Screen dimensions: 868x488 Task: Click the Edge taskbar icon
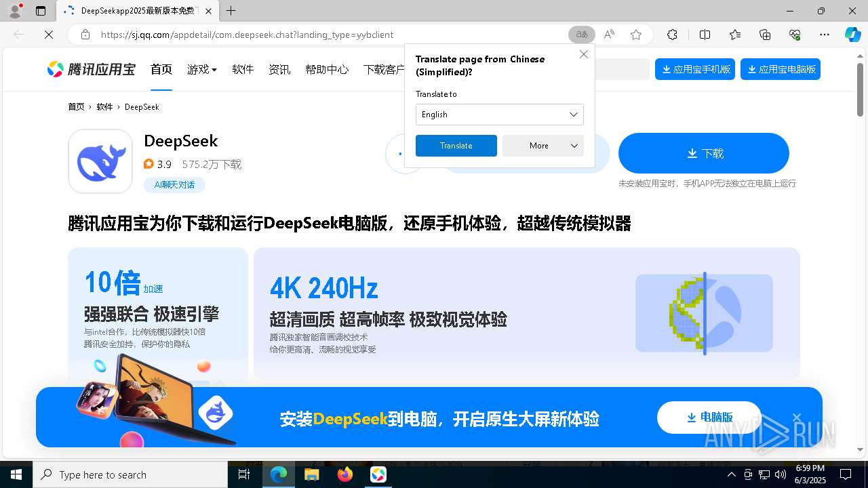[279, 475]
